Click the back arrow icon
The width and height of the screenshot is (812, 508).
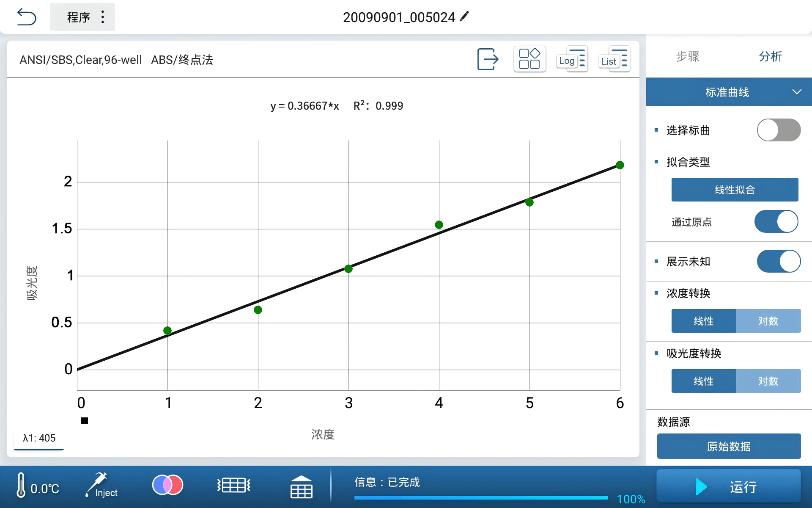(x=26, y=17)
